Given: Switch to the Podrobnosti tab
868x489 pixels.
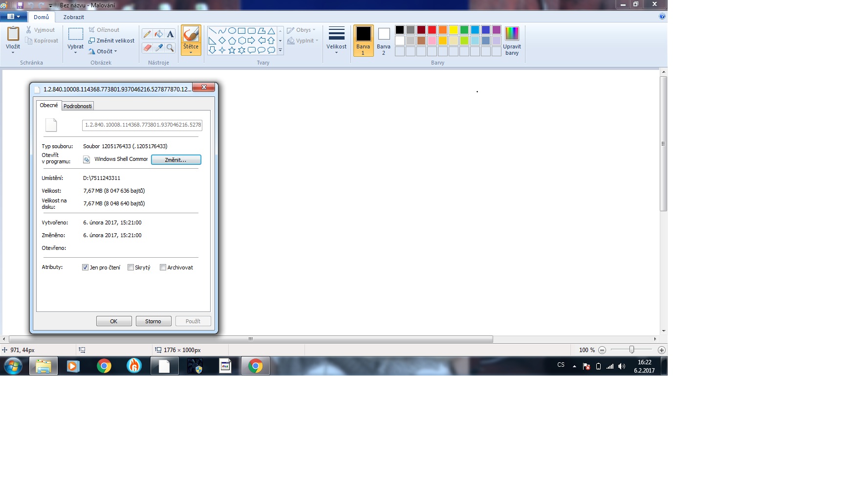Looking at the screenshot, I should pyautogui.click(x=78, y=106).
